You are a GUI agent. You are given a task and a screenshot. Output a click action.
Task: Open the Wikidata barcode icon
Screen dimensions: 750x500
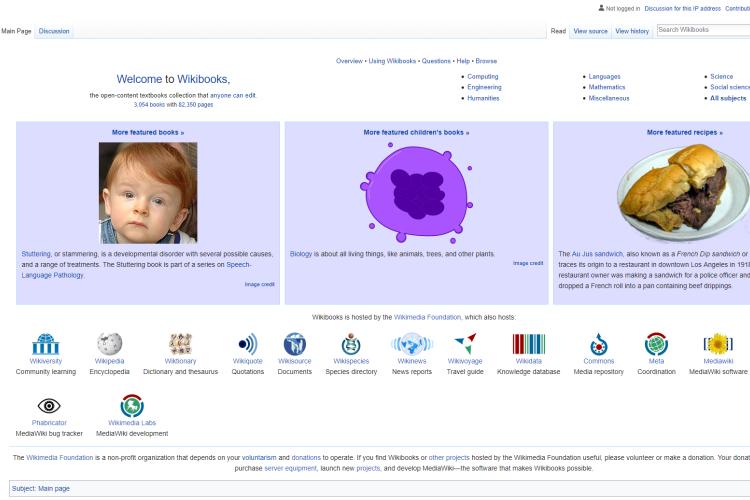529,344
